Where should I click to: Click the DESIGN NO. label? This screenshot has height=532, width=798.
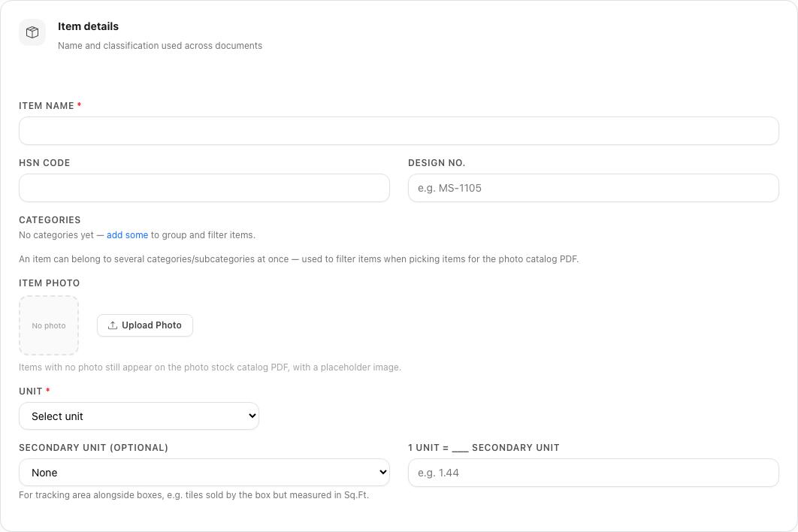tap(437, 163)
